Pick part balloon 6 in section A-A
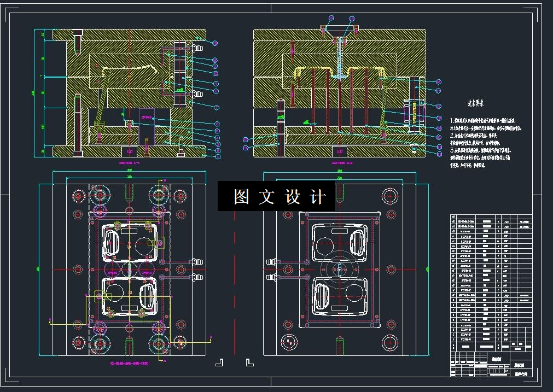This screenshot has height=392, width=553. [217, 124]
